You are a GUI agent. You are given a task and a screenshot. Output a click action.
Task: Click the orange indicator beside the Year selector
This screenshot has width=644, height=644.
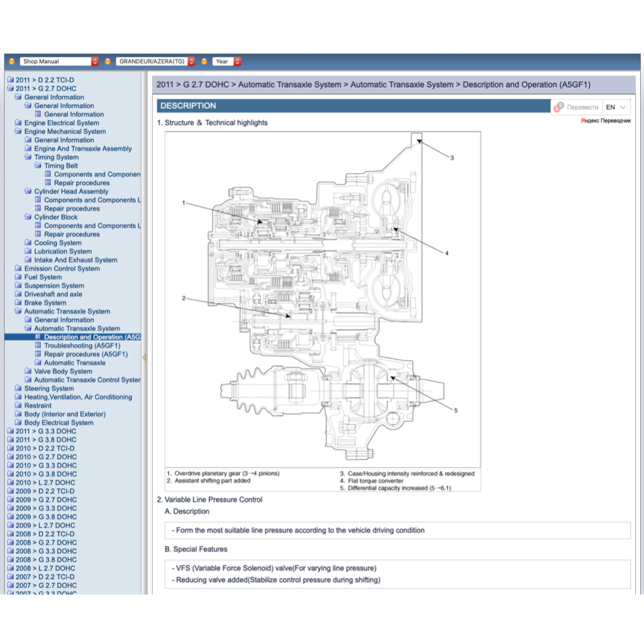click(205, 61)
